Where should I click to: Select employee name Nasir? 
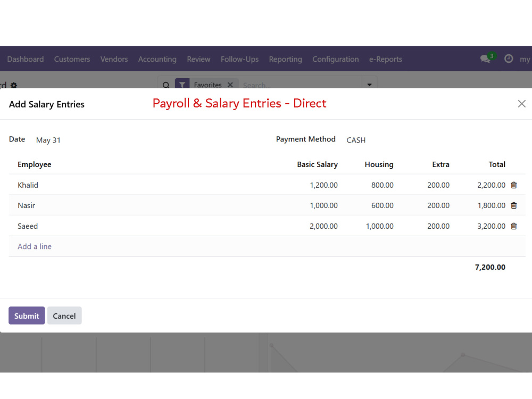pyautogui.click(x=26, y=205)
